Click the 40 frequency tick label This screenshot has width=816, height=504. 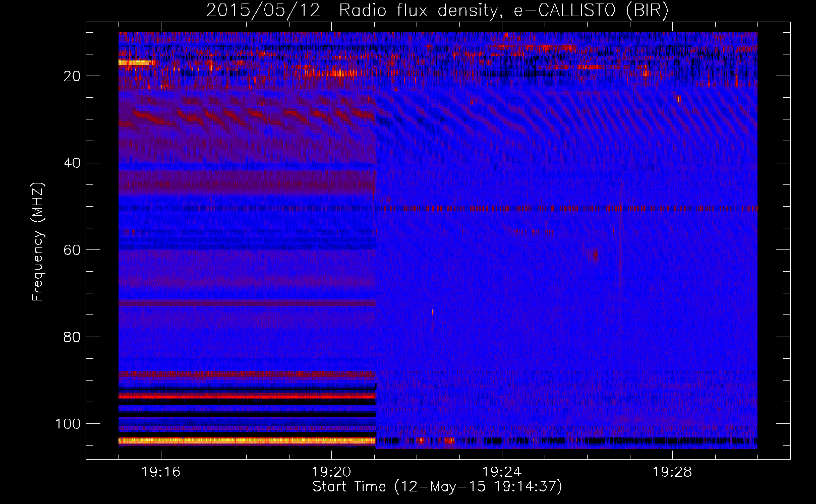tap(72, 163)
